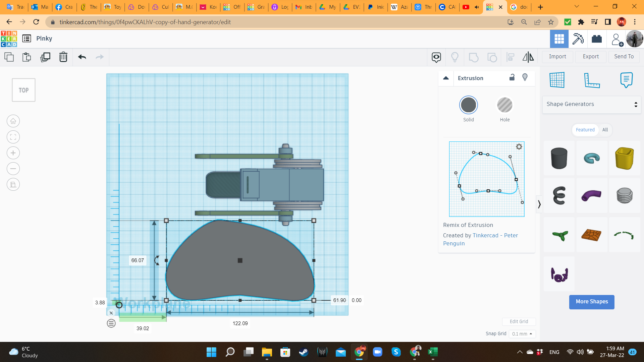Collapse the Extrusion inspector panel
Screen dimensions: 644x362
(x=446, y=78)
